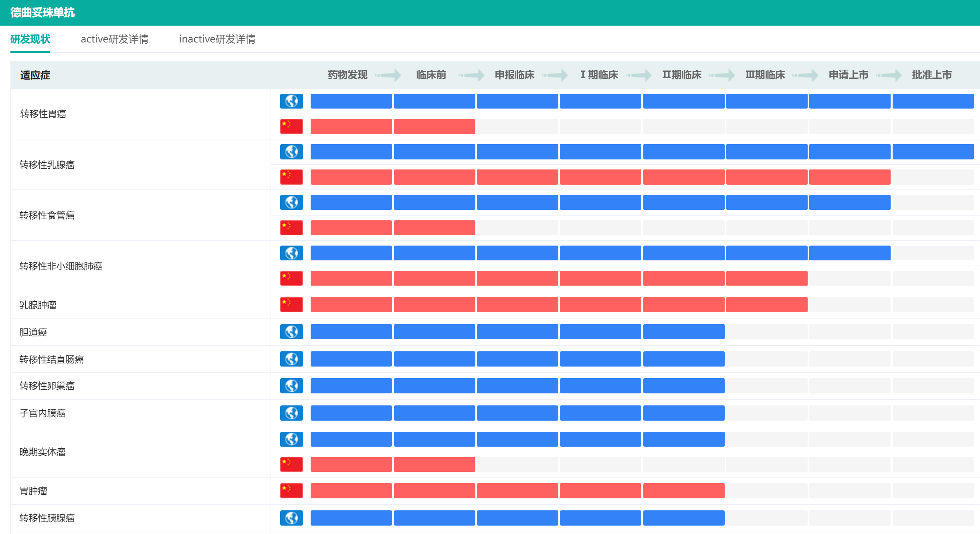Click blue 批准上市 bar for 转移性胃癌
This screenshot has height=534, width=980.
coord(933,101)
